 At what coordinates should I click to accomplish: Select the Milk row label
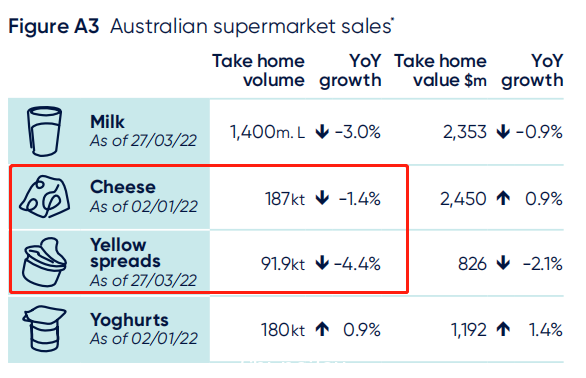click(x=108, y=122)
